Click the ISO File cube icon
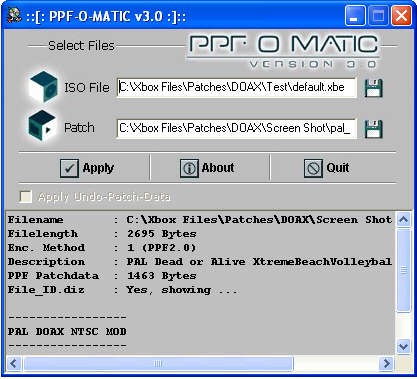Screen dimensions: 417x379 [x=43, y=86]
